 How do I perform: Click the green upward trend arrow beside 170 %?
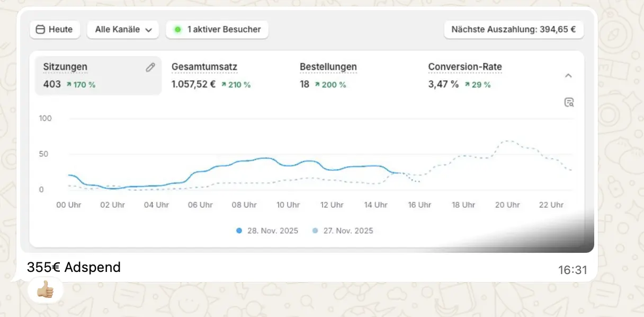(69, 84)
